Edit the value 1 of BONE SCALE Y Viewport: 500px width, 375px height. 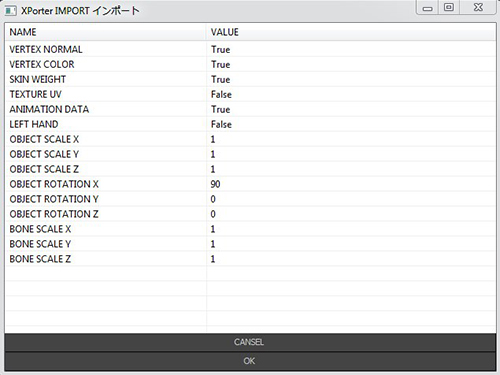[x=213, y=244]
